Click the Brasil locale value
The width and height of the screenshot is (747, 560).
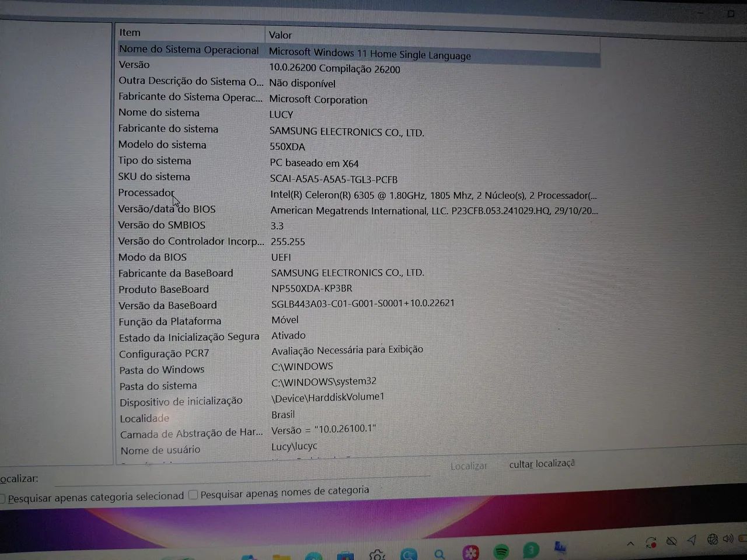click(x=283, y=415)
